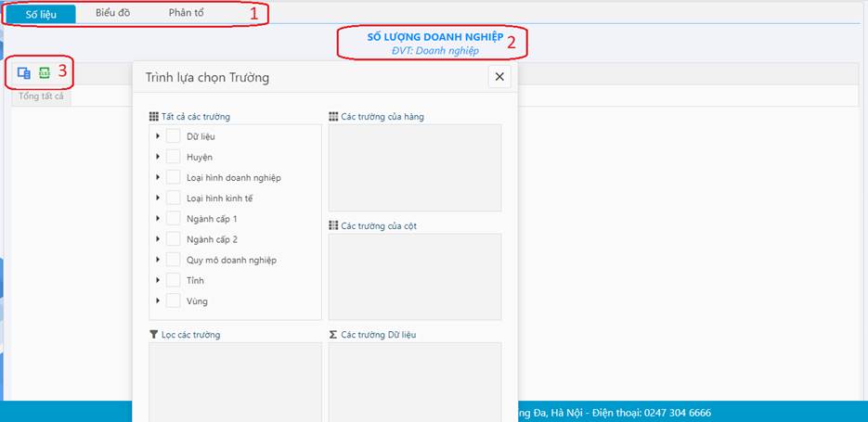Viewport: 868px width, 422px height.
Task: Expand the Ngành cấp 1 tree arrow
Action: 158,219
